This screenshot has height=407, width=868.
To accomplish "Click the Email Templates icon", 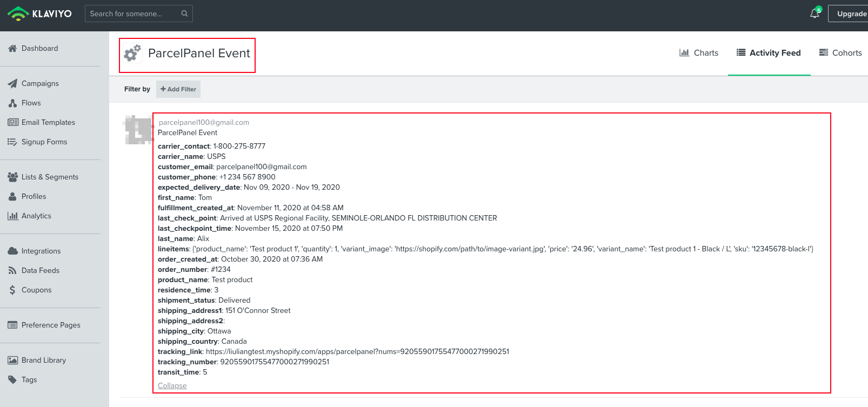I will 13,122.
